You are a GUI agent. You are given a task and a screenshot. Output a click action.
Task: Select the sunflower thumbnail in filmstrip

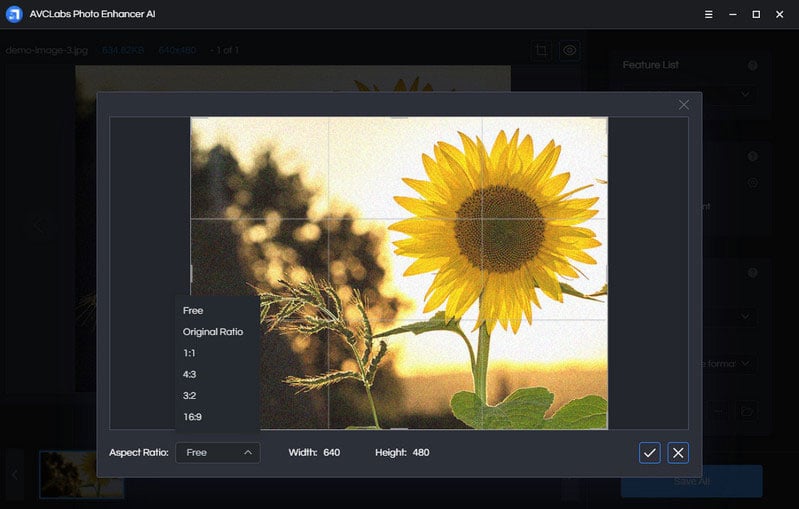82,474
